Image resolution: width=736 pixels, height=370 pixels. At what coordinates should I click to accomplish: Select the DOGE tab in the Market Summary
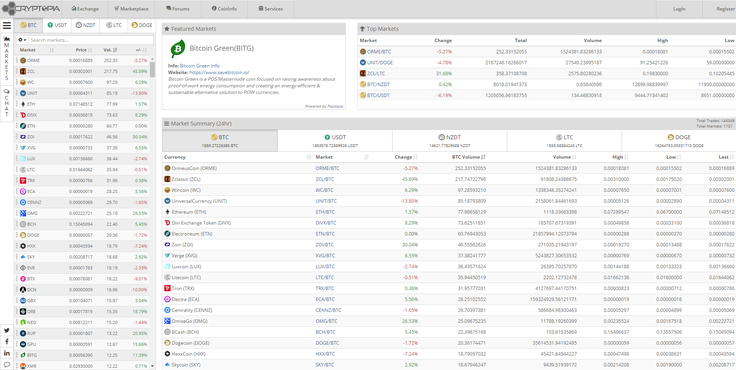coord(679,140)
